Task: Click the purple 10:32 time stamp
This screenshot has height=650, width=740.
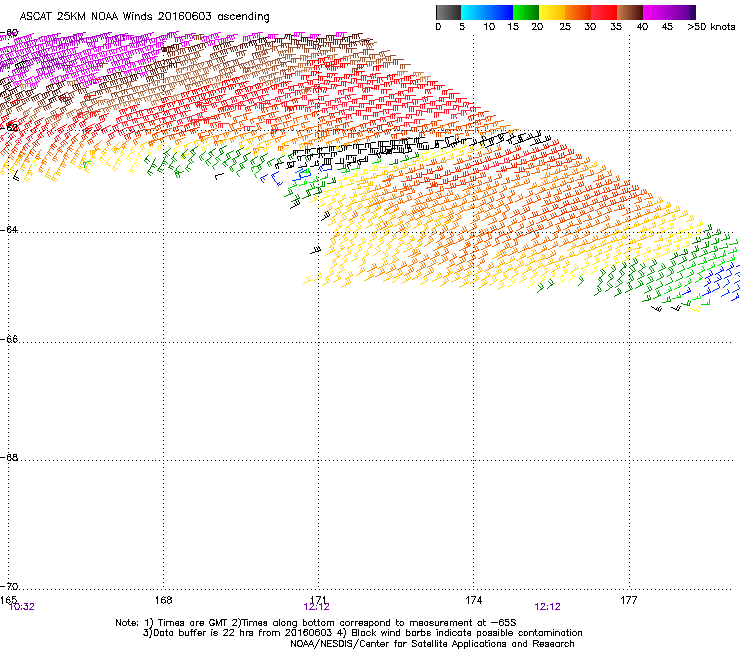Action: [x=22, y=607]
